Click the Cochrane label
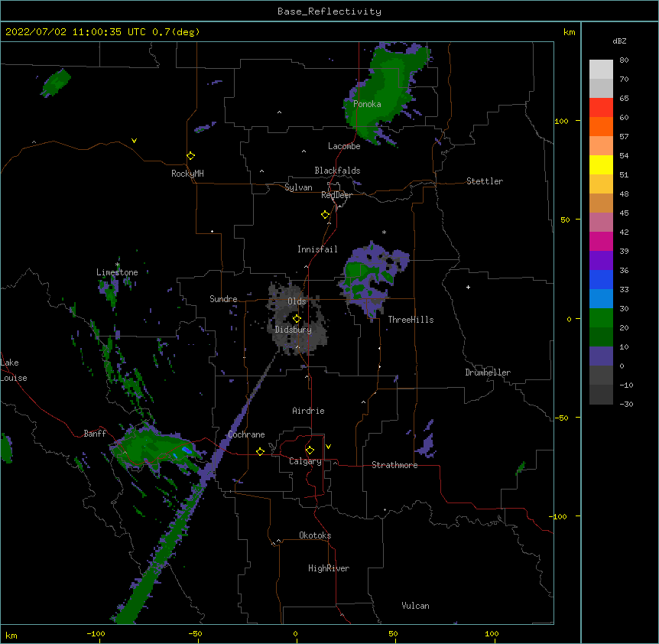This screenshot has height=644, width=659. 246,434
